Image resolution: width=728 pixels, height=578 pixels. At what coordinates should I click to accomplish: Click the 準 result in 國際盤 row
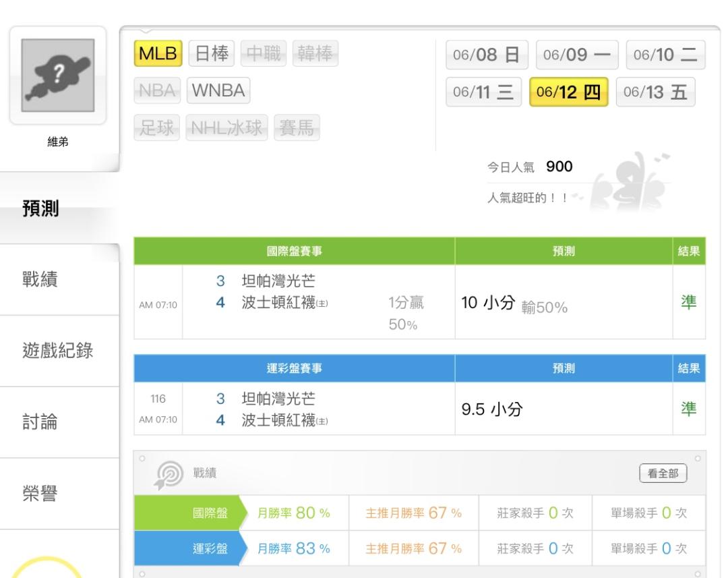pyautogui.click(x=689, y=302)
